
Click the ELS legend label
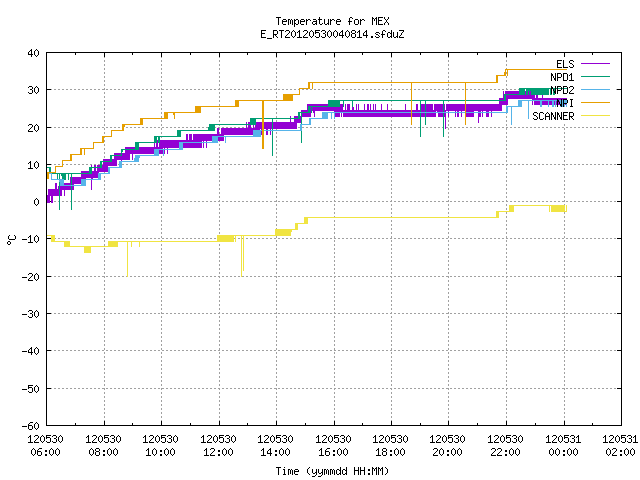pos(565,64)
